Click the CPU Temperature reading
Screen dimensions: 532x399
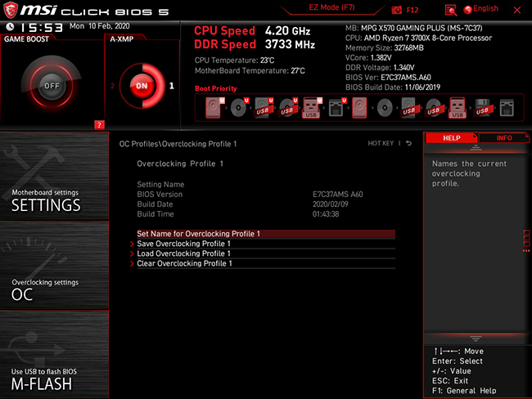click(x=234, y=61)
